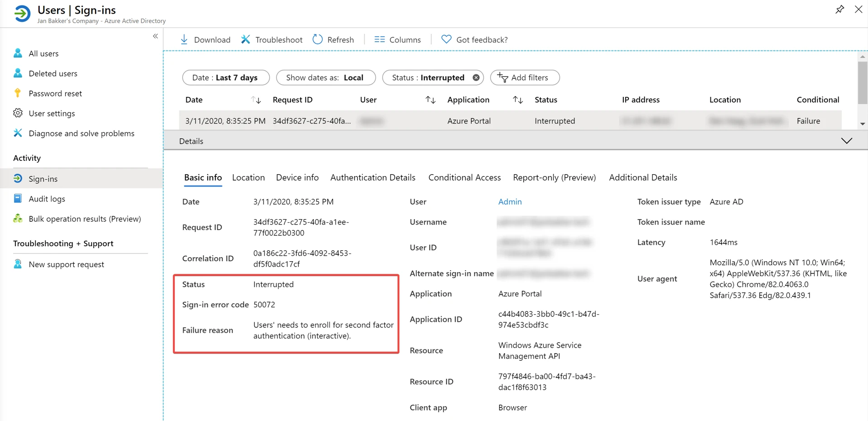Click the User settings gear icon
This screenshot has width=868, height=421.
click(18, 113)
